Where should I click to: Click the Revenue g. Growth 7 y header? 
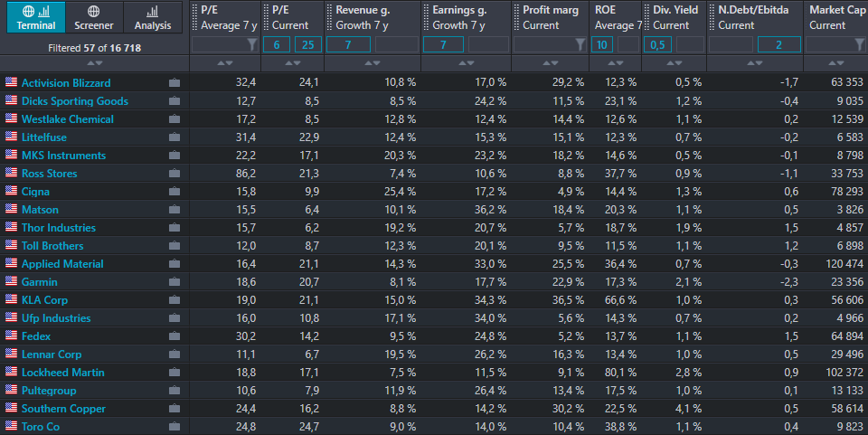[x=363, y=18]
